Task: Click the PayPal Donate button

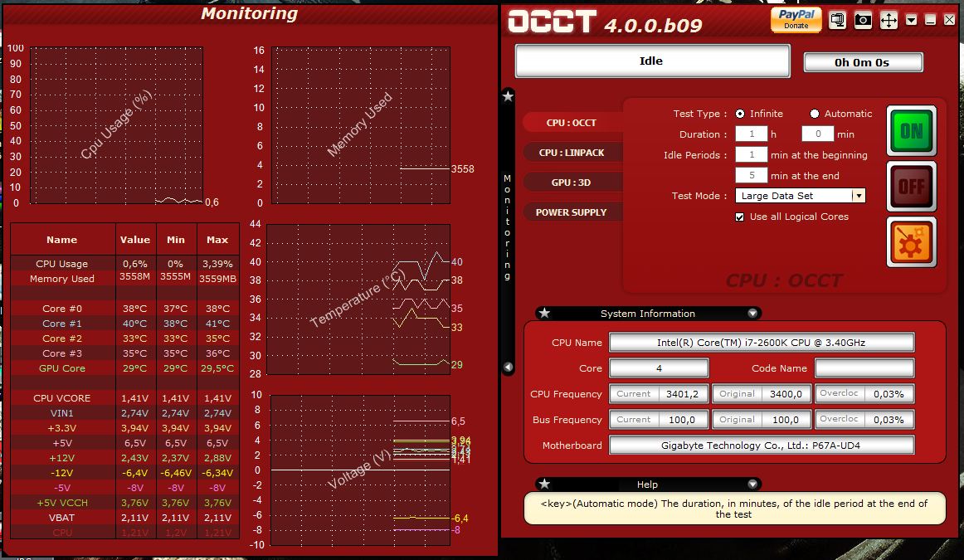Action: click(x=796, y=20)
